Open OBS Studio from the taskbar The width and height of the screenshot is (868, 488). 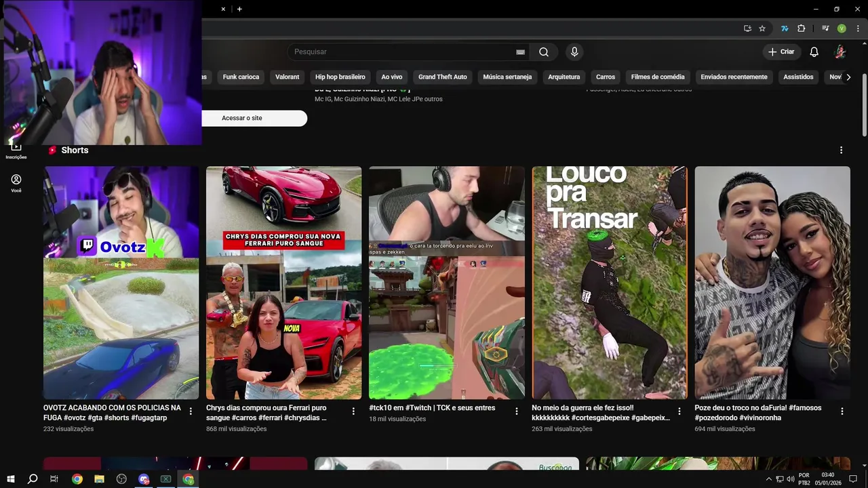coord(121,479)
